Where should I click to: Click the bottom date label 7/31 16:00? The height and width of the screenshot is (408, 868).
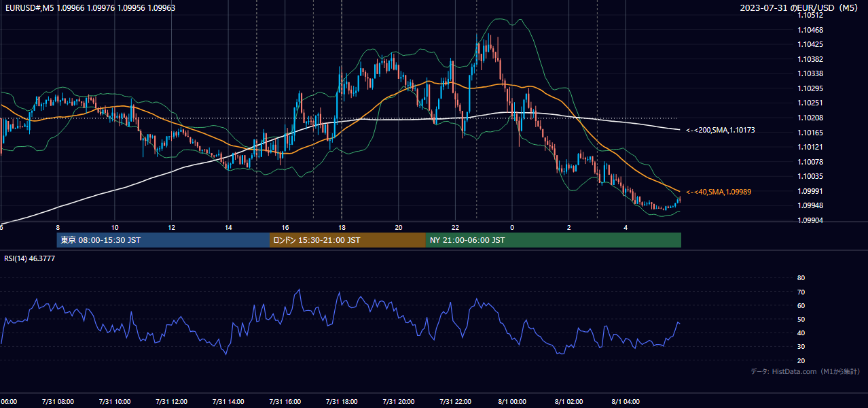pos(285,402)
